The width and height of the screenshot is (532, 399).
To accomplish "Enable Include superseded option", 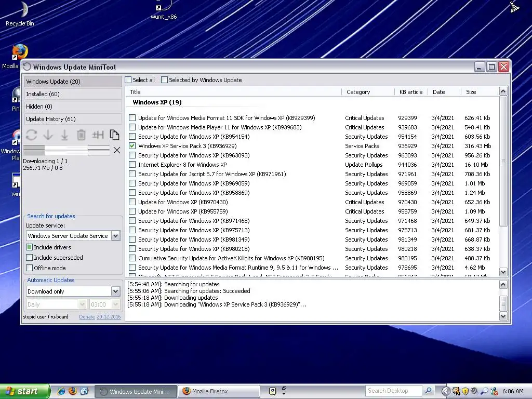I will (x=30, y=258).
